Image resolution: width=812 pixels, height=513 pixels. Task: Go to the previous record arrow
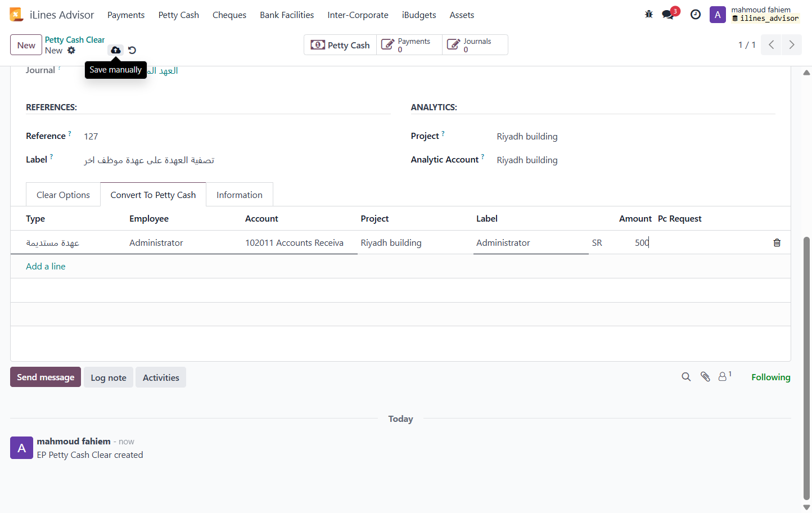coord(772,44)
